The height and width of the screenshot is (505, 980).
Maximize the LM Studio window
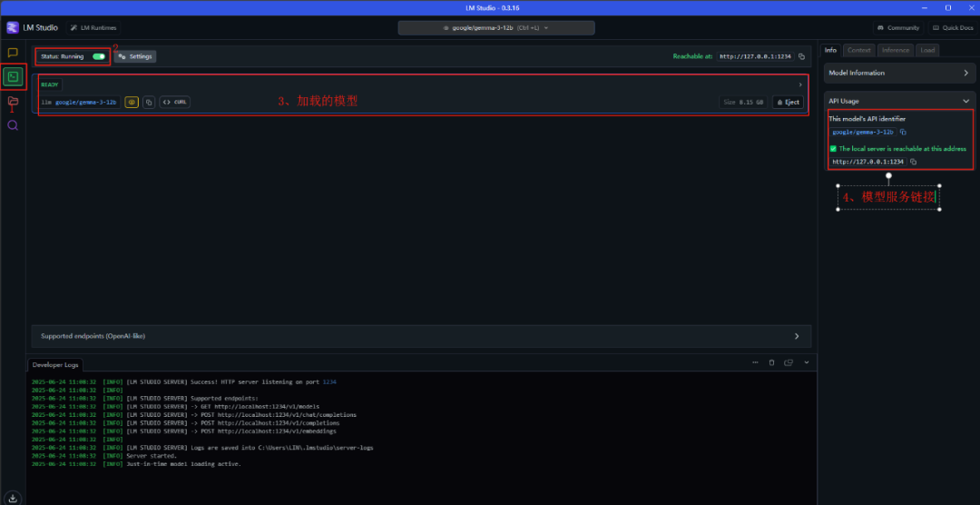pyautogui.click(x=948, y=7)
